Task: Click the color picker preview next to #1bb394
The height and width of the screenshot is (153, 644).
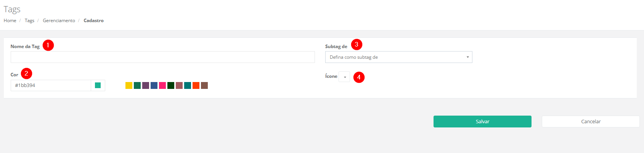Action: coord(98,85)
